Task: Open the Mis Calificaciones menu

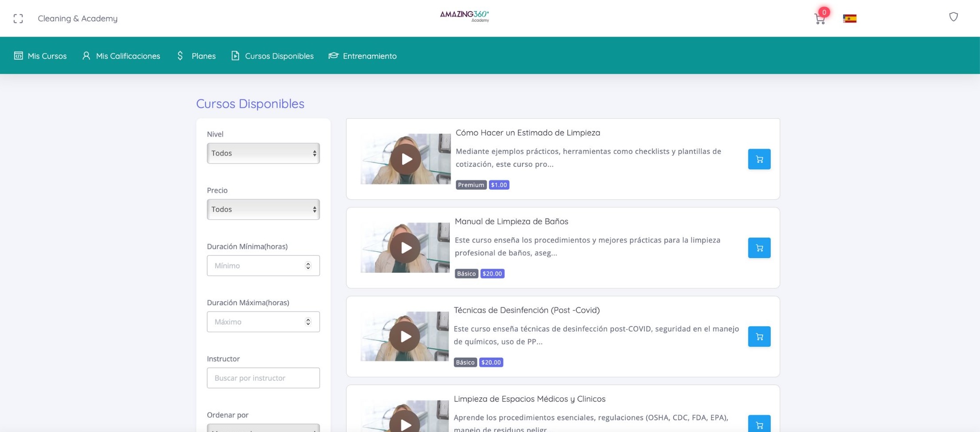Action: (121, 56)
